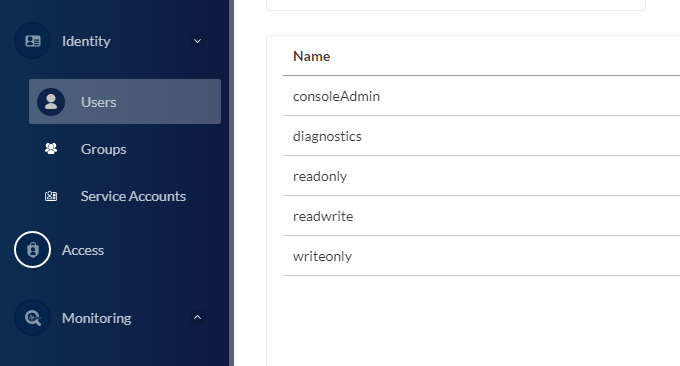Image resolution: width=680 pixels, height=366 pixels.
Task: Click the Service Accounts badge icon
Action: tap(51, 196)
